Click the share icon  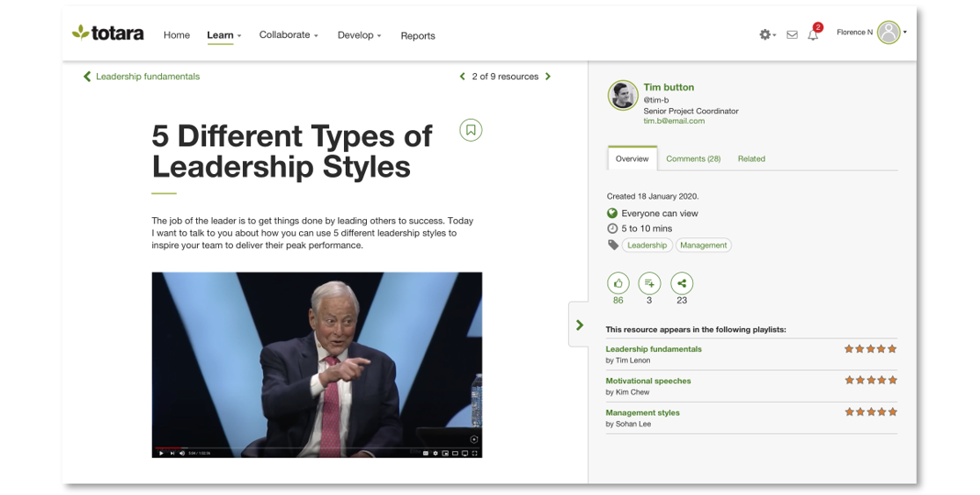click(x=681, y=283)
